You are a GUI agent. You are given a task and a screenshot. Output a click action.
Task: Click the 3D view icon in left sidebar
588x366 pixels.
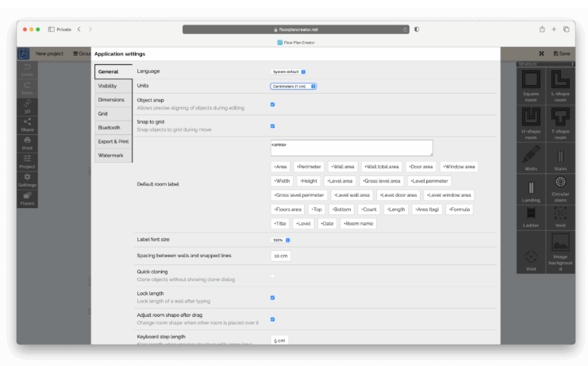pos(27,106)
